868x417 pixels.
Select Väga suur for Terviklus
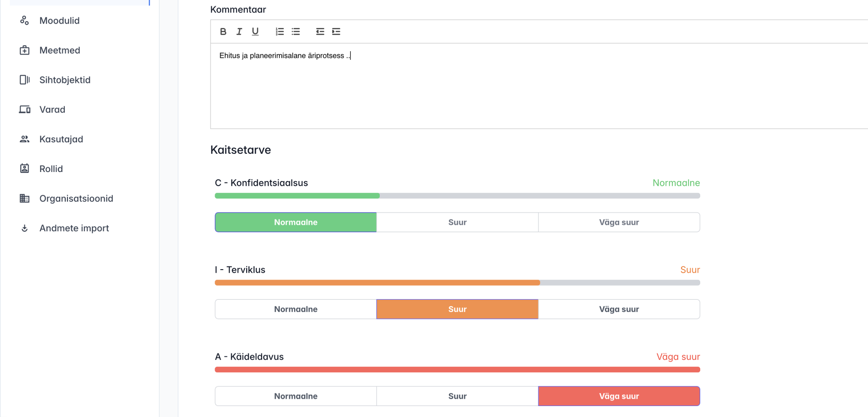tap(619, 309)
